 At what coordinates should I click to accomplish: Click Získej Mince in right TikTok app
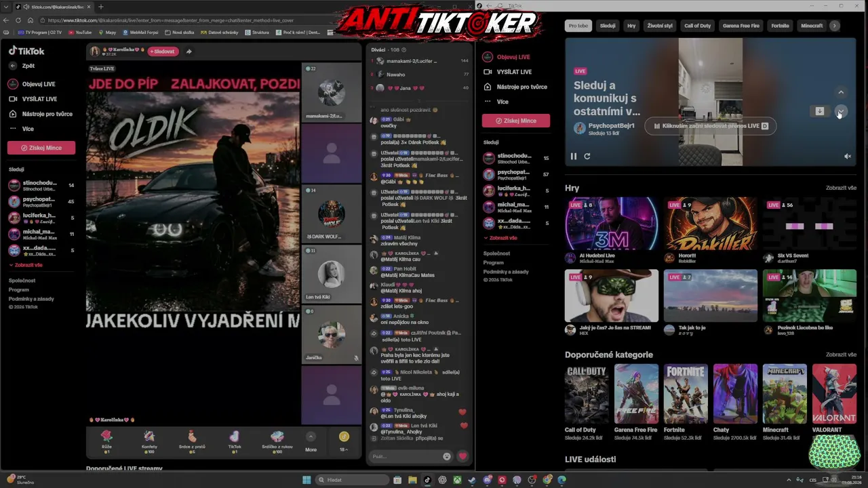click(x=516, y=121)
